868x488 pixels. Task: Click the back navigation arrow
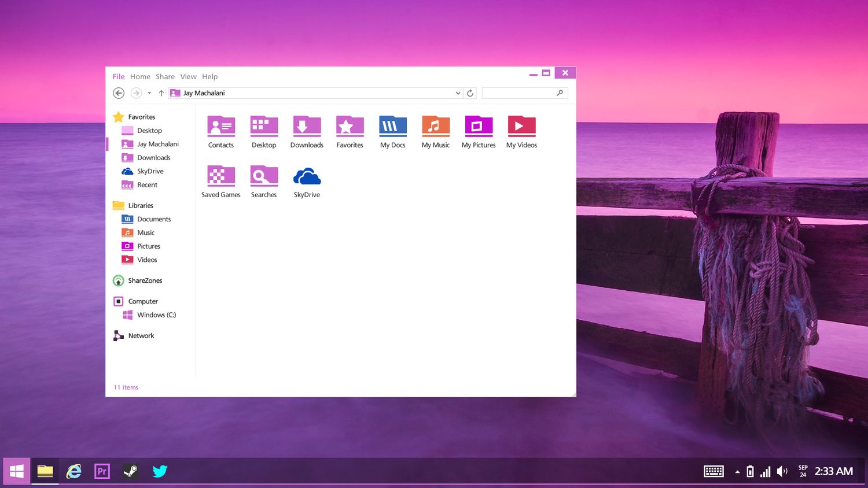[x=119, y=93]
